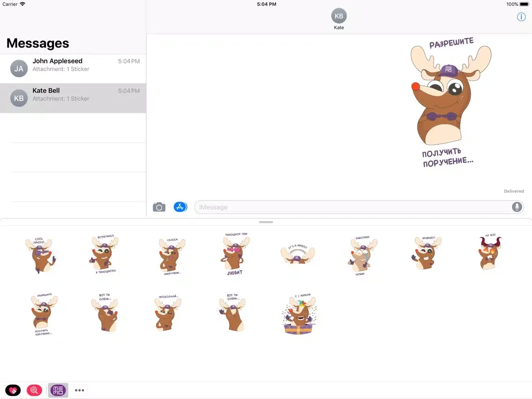
Task: Select the purple moose sticker pack
Action: coord(58,390)
